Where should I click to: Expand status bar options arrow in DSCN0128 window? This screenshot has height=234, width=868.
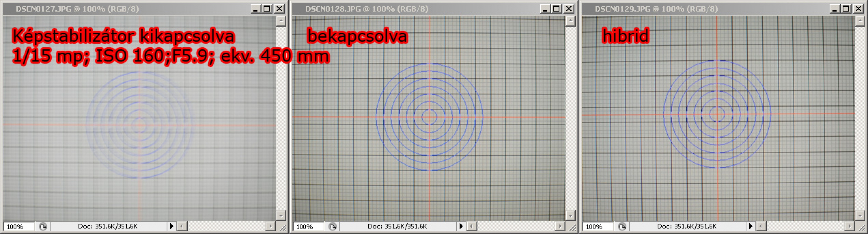point(461,226)
